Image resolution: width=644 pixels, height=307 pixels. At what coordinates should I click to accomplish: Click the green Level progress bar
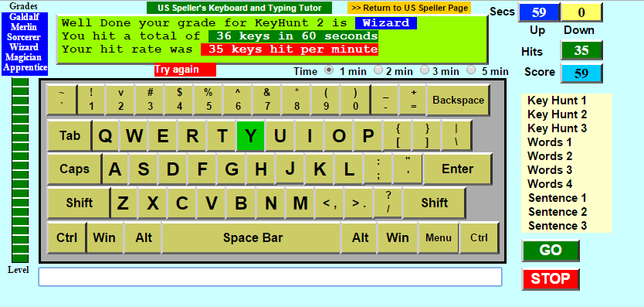[x=20, y=170]
